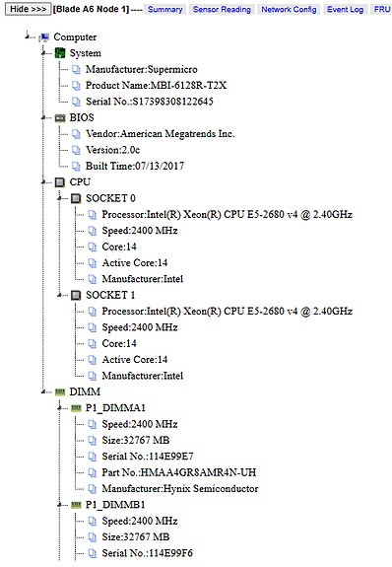
Task: Click the DIMM memory icon
Action: tap(60, 392)
